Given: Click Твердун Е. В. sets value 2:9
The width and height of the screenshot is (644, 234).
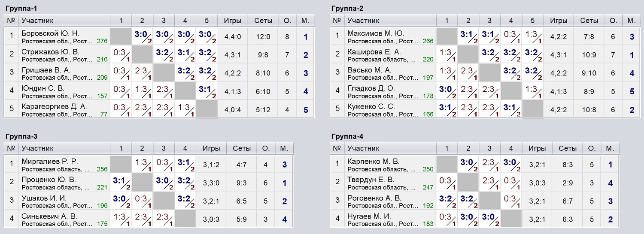Looking at the screenshot, I should (568, 183).
